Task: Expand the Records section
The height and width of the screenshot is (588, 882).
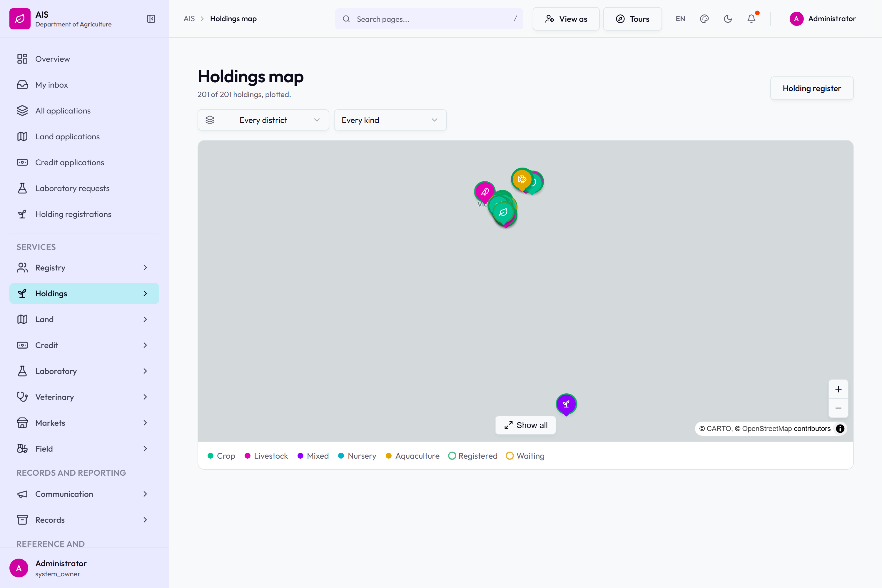Action: click(x=84, y=520)
